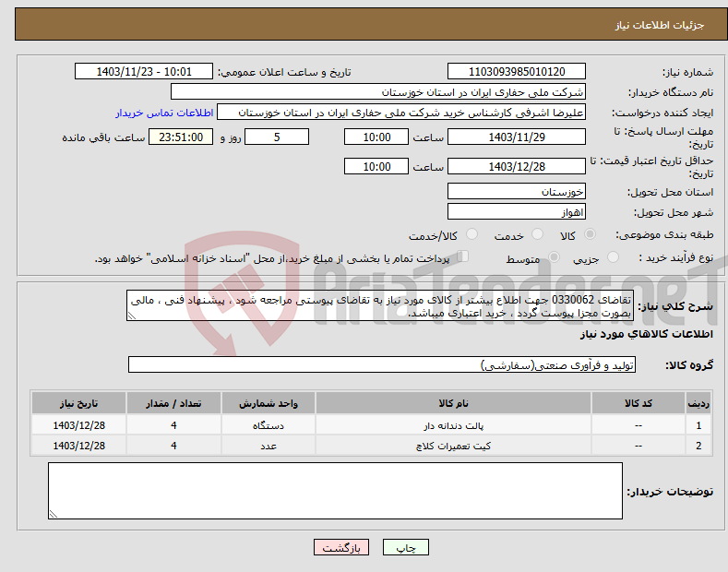The width and height of the screenshot is (728, 572).
Task: Click the اطلاعات کالاهای مورد نیاز heading
Action: 646,334
